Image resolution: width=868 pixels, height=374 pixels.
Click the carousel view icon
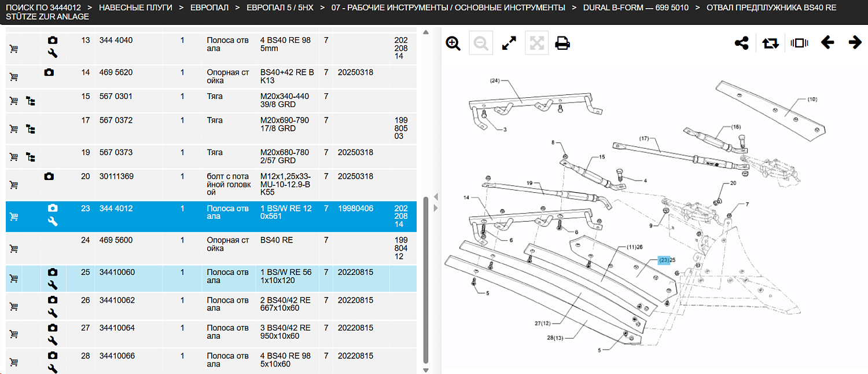(799, 43)
